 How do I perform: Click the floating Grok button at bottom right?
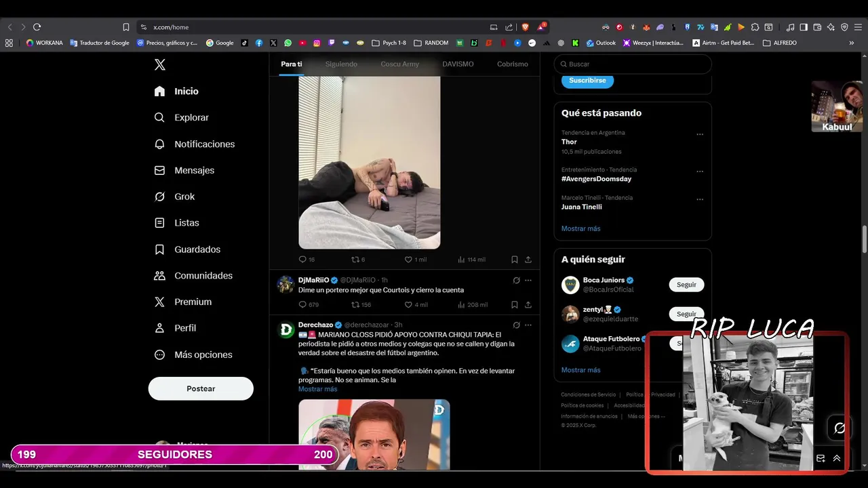coord(840,428)
